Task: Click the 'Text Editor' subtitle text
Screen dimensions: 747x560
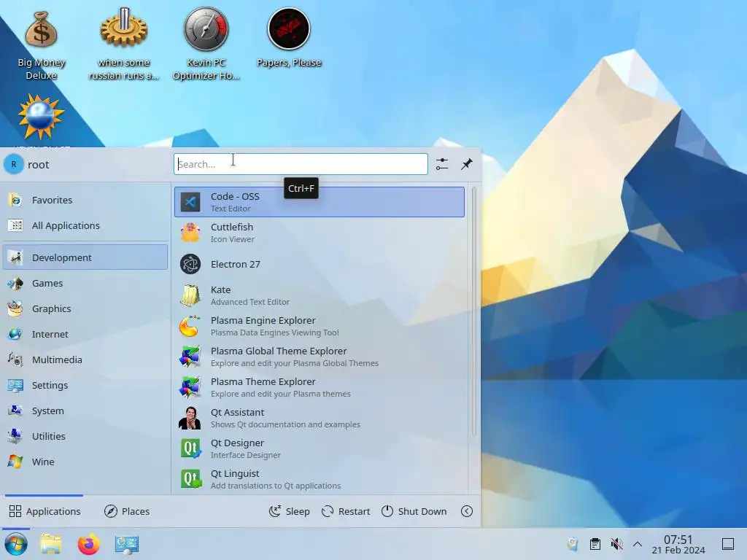Action: 231,209
